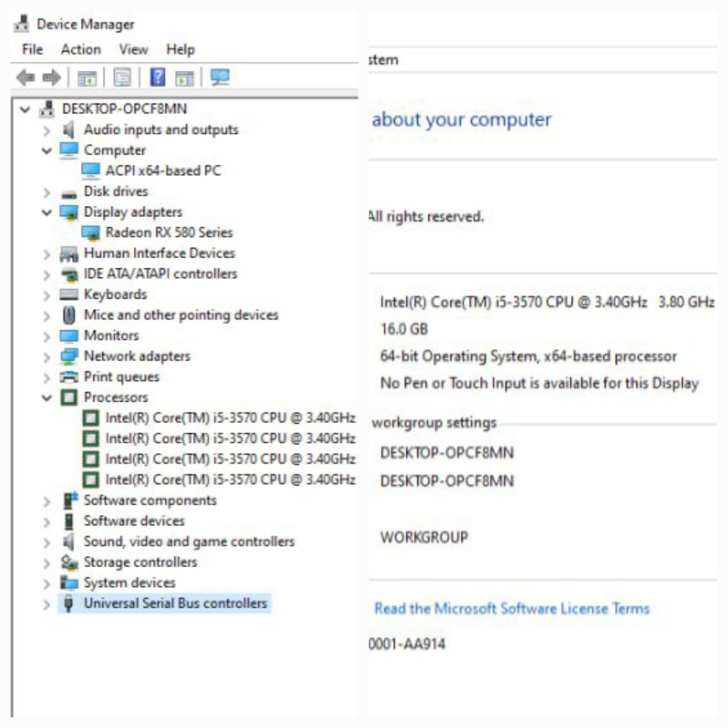Click the Audio inputs and outputs speaker icon
The height and width of the screenshot is (728, 728).
[68, 130]
